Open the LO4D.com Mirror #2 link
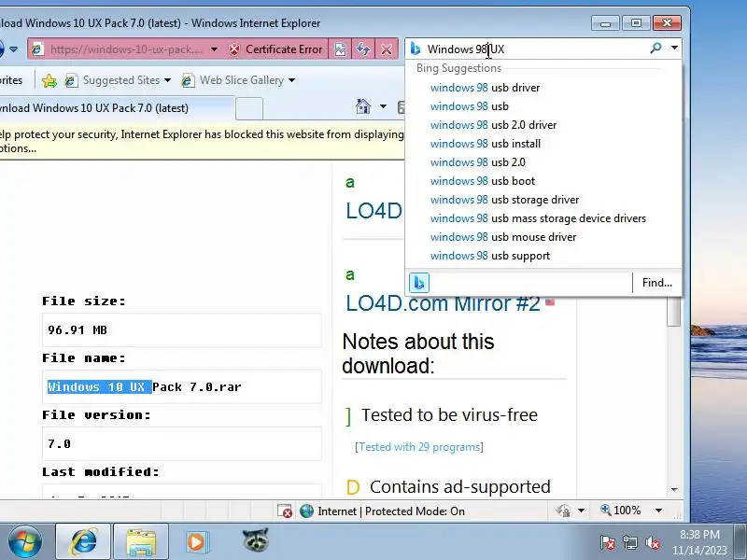Image resolution: width=747 pixels, height=560 pixels. pos(443,304)
